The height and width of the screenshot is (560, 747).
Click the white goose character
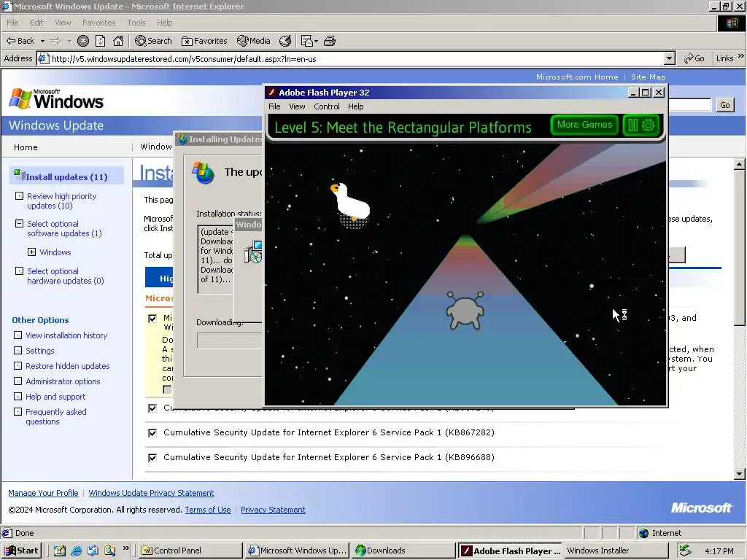click(x=350, y=201)
